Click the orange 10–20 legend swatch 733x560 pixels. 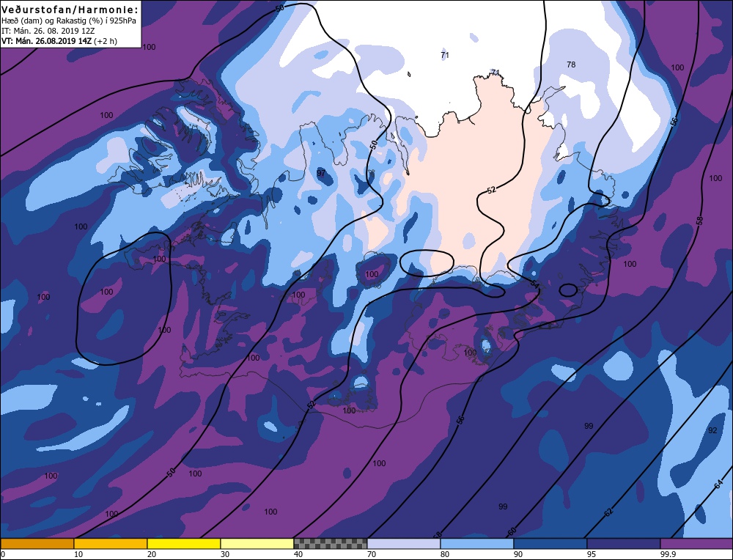pyautogui.click(x=111, y=544)
